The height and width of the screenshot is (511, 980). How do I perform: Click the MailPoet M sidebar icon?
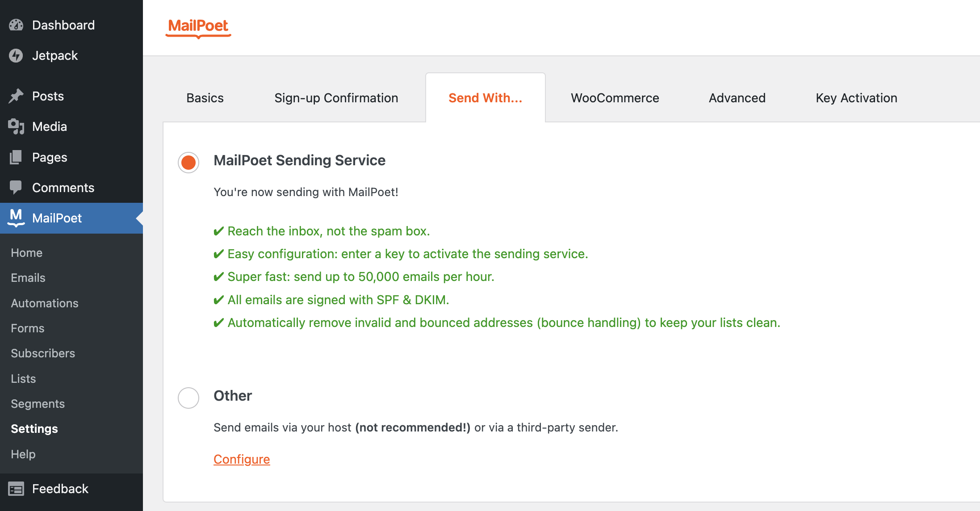(x=16, y=218)
